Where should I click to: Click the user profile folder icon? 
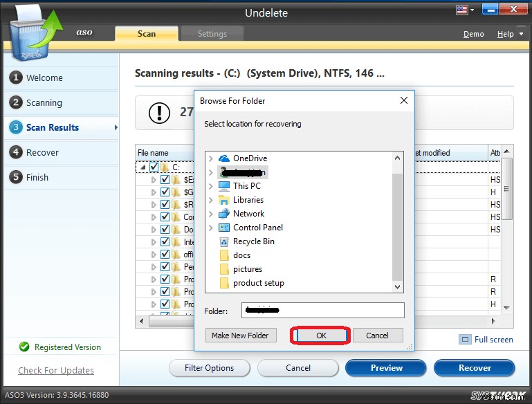(224, 172)
